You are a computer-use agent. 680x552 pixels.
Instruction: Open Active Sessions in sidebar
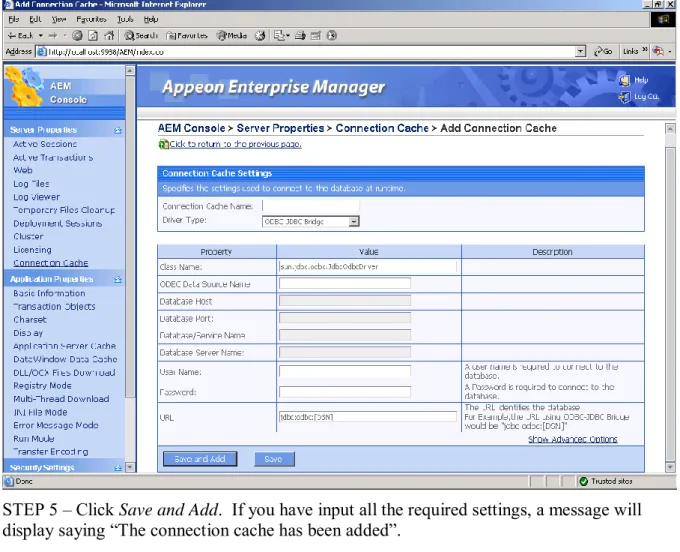tap(45, 144)
